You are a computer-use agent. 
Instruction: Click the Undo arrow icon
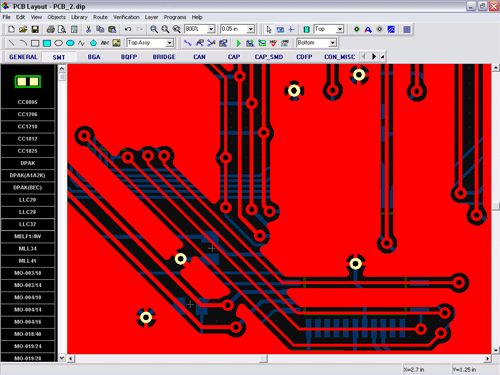pos(128,29)
